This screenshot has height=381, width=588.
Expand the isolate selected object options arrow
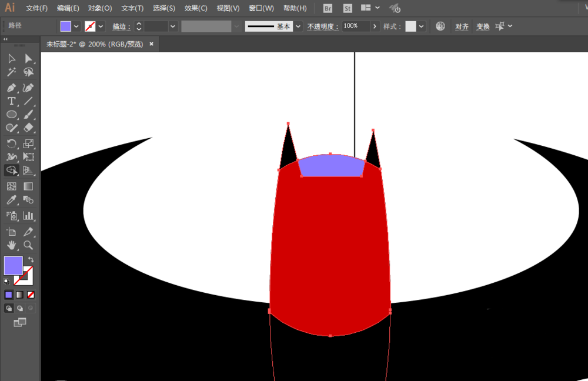click(x=510, y=26)
